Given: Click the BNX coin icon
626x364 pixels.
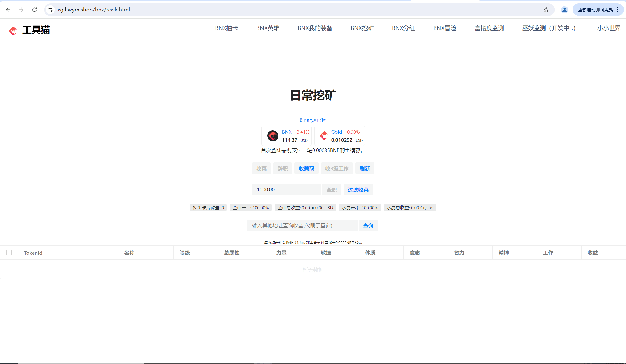Looking at the screenshot, I should click(x=272, y=136).
